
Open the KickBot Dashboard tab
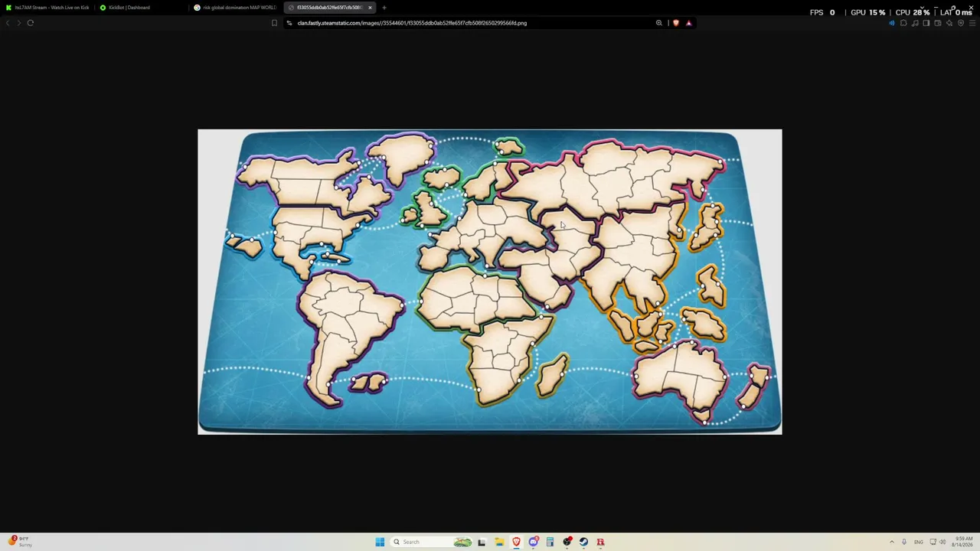(x=141, y=8)
